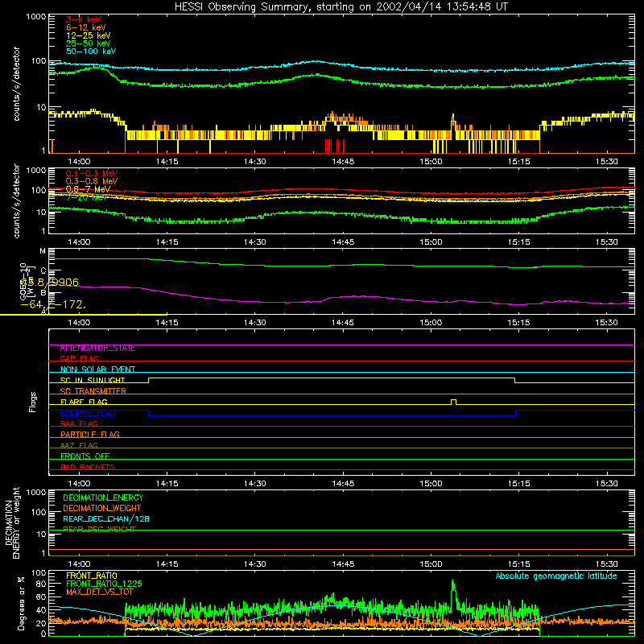
Task: Select the FLARE_FLAG label
Action: click(84, 402)
